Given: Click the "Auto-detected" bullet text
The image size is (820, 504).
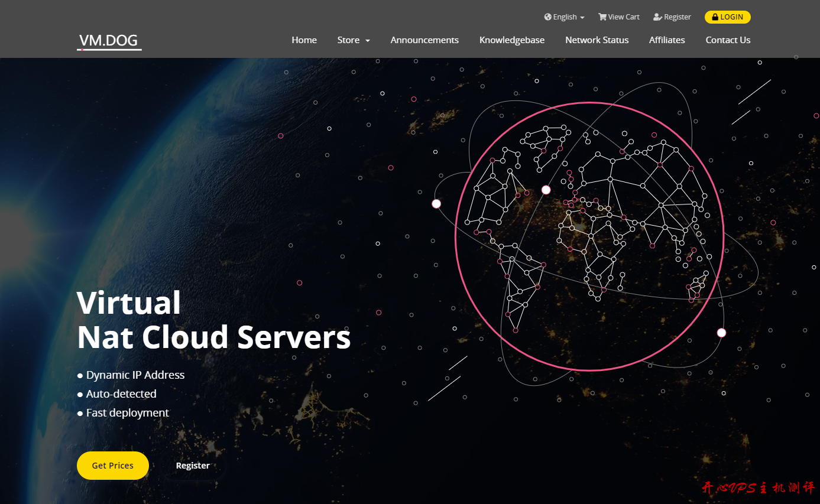Looking at the screenshot, I should pyautogui.click(x=121, y=394).
